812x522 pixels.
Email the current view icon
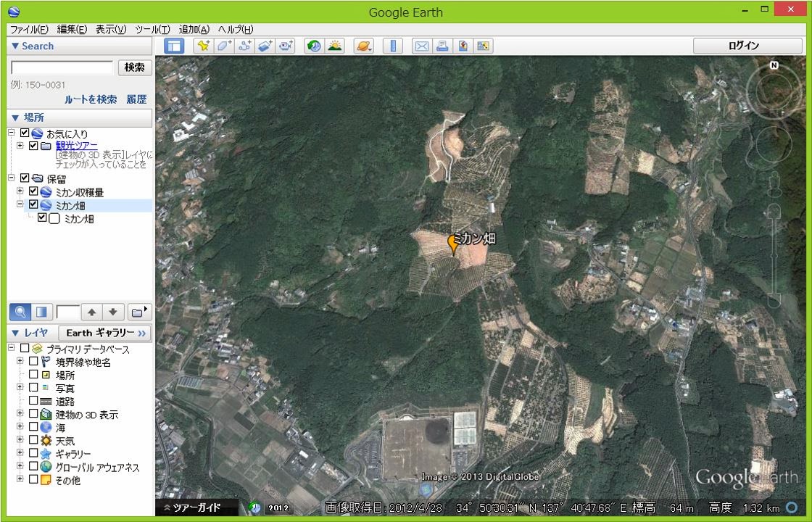pyautogui.click(x=421, y=46)
